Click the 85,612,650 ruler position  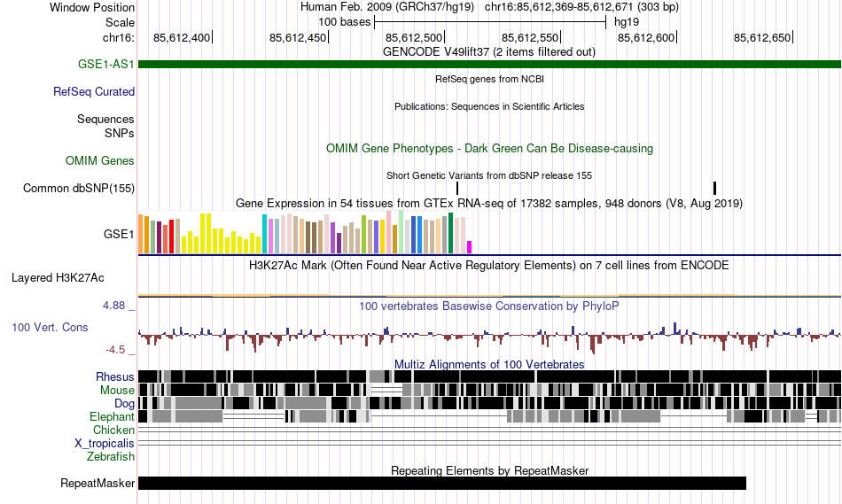pos(762,37)
